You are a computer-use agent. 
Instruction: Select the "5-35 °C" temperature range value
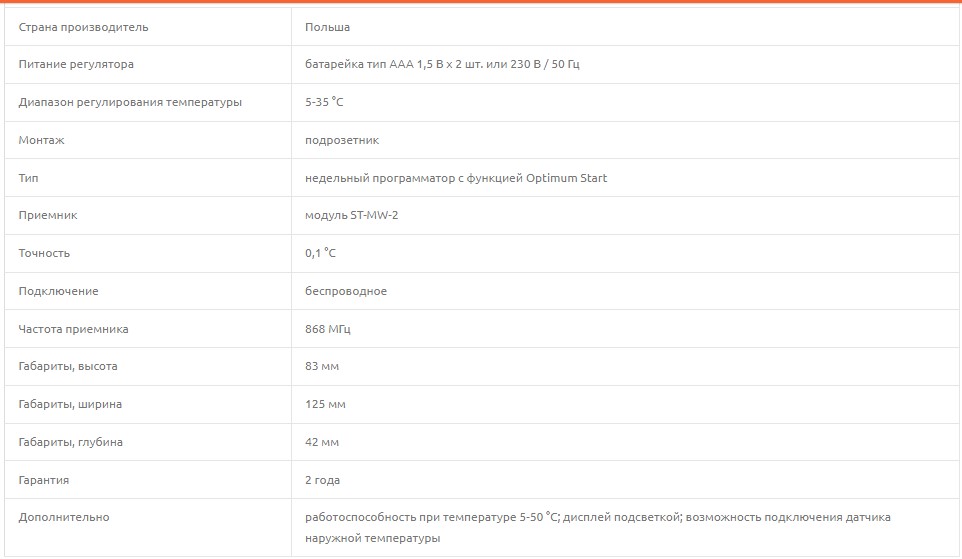(x=324, y=102)
